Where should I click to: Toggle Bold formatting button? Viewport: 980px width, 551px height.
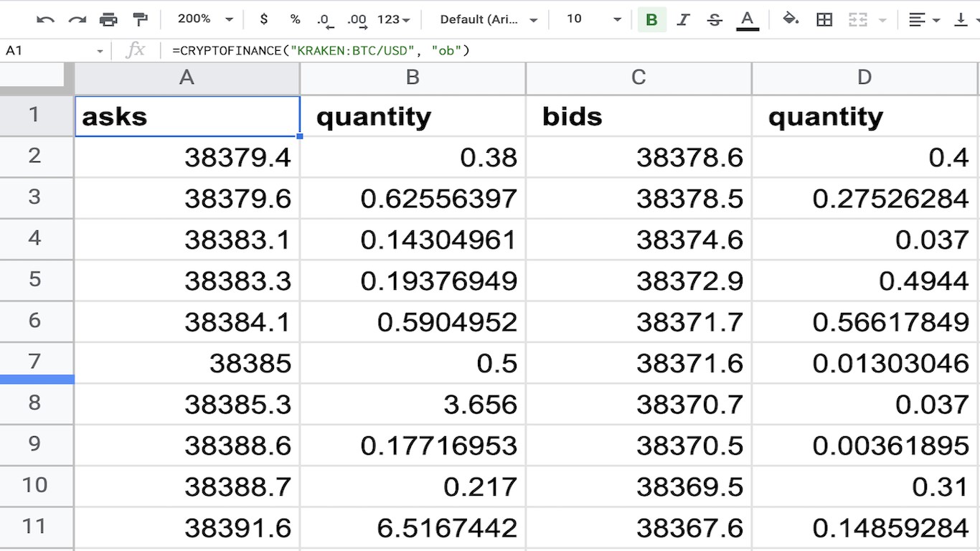pyautogui.click(x=651, y=19)
